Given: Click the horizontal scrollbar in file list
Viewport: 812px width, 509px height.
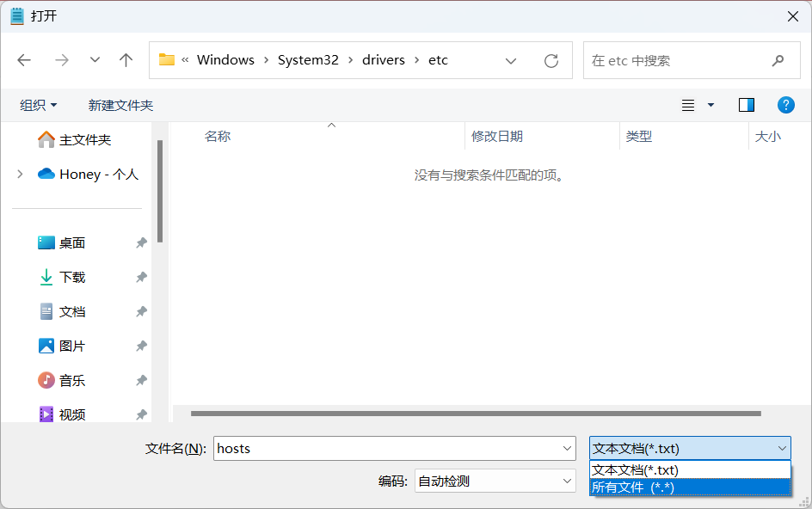Looking at the screenshot, I should click(475, 414).
